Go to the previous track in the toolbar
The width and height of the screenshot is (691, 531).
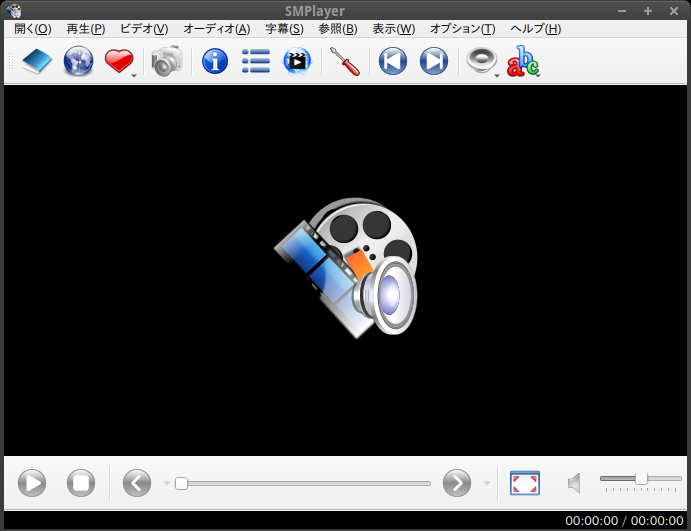pos(393,61)
